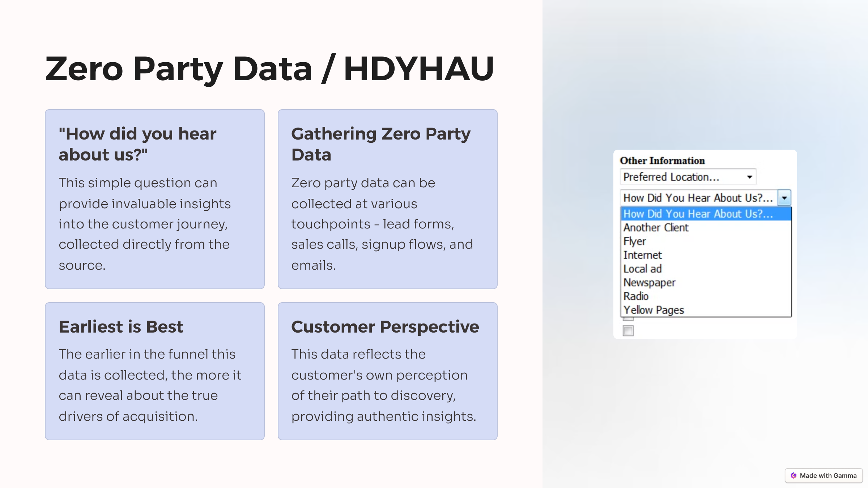Pick Radio from the list
Viewport: 868px width, 488px height.
(x=706, y=296)
